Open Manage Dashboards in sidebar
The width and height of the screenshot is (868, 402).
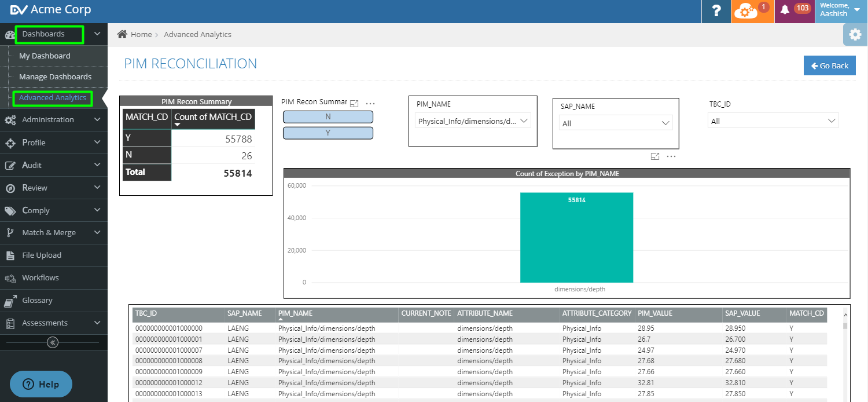click(x=55, y=77)
